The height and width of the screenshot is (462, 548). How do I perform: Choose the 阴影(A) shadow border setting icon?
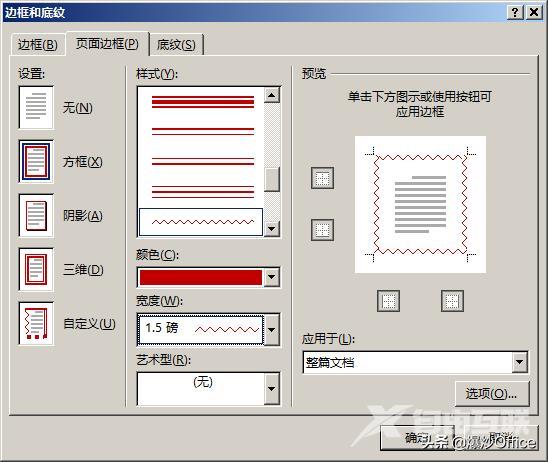click(x=36, y=216)
